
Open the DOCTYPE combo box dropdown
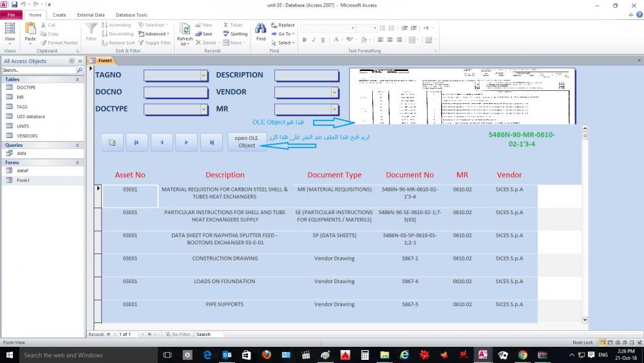(x=204, y=109)
